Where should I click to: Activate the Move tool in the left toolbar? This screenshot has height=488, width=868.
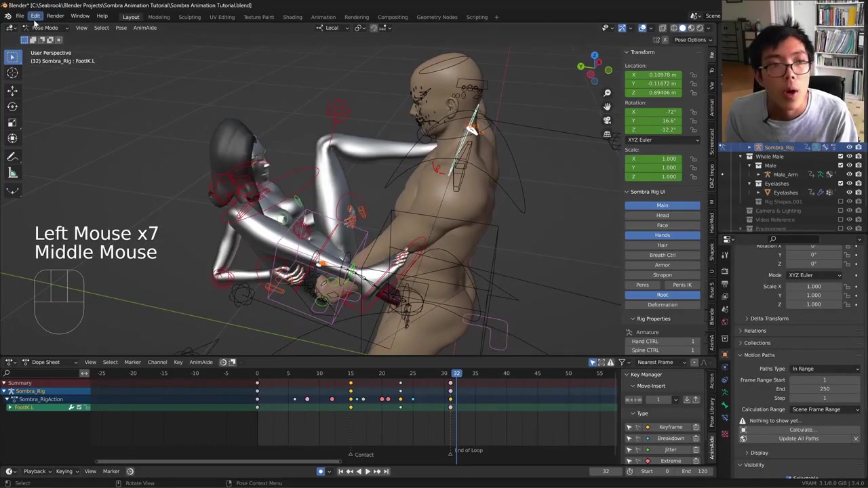pos(12,90)
